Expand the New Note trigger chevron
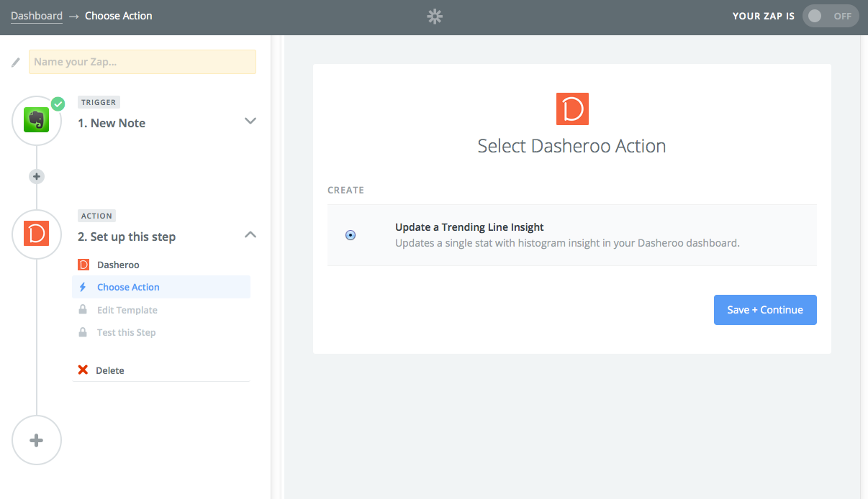The width and height of the screenshot is (868, 499). [250, 121]
